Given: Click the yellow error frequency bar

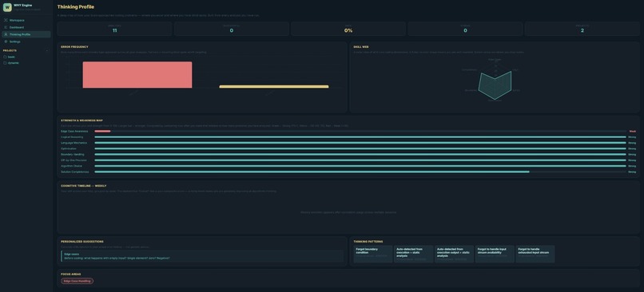Looking at the screenshot, I should point(274,86).
